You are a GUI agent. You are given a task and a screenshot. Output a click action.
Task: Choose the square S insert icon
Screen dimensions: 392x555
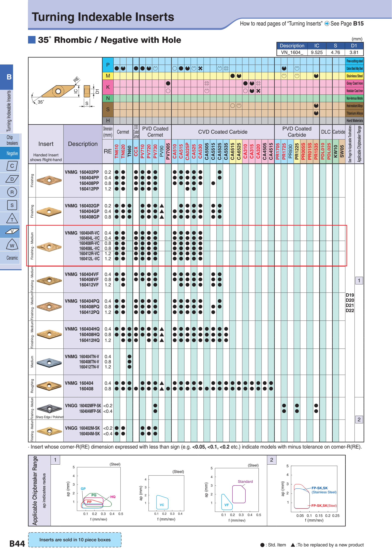click(x=12, y=205)
